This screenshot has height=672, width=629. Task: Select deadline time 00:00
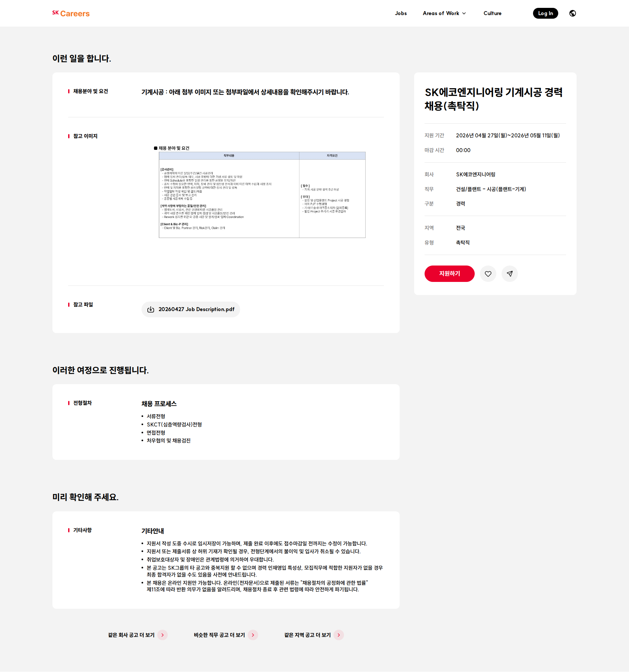click(x=463, y=150)
